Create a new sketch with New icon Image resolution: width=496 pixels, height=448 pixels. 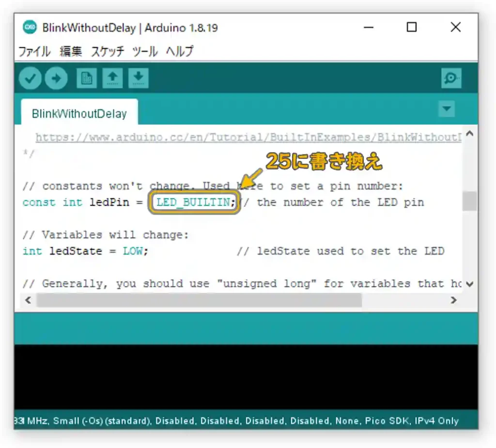87,78
